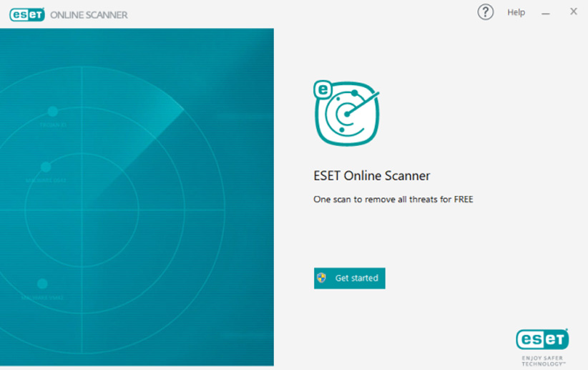This screenshot has height=370, width=588.
Task: Close the ESET Online Scanner window
Action: point(574,11)
